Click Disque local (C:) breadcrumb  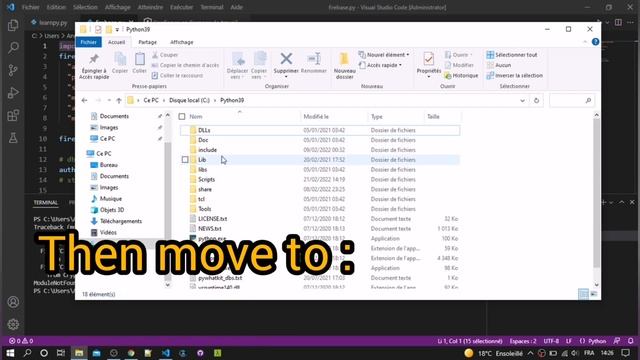[x=189, y=100]
